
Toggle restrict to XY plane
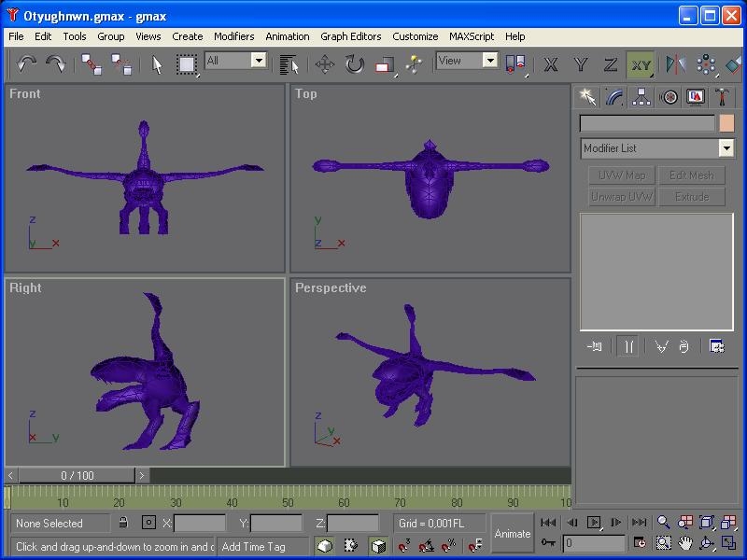[640, 64]
